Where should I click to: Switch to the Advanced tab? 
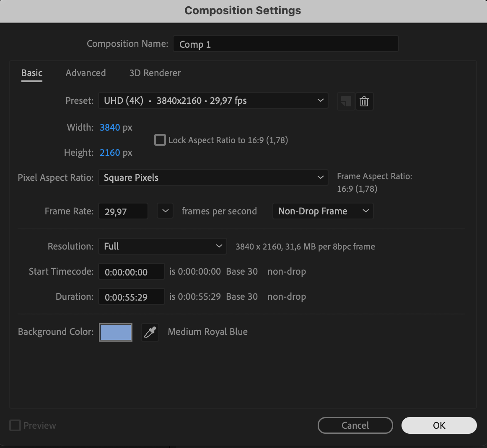pos(85,73)
